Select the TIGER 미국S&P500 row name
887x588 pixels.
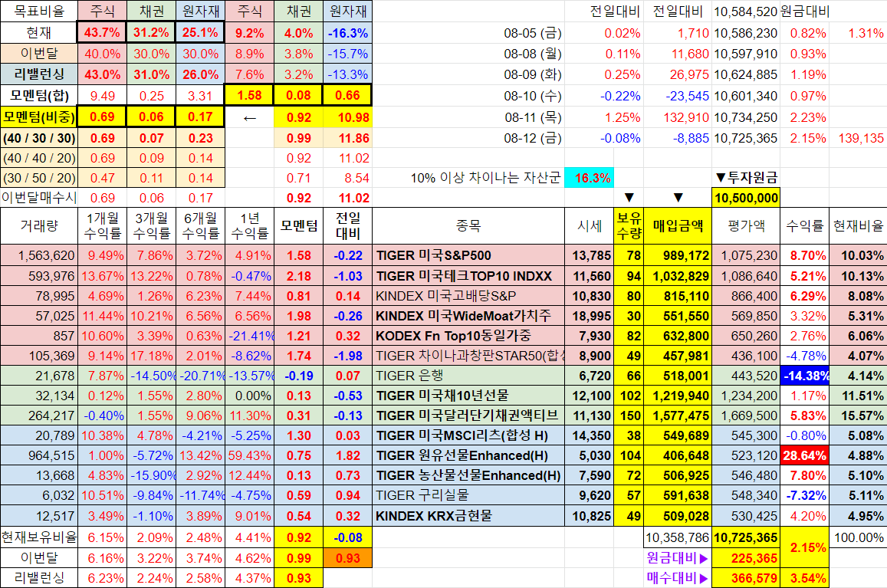coord(468,255)
